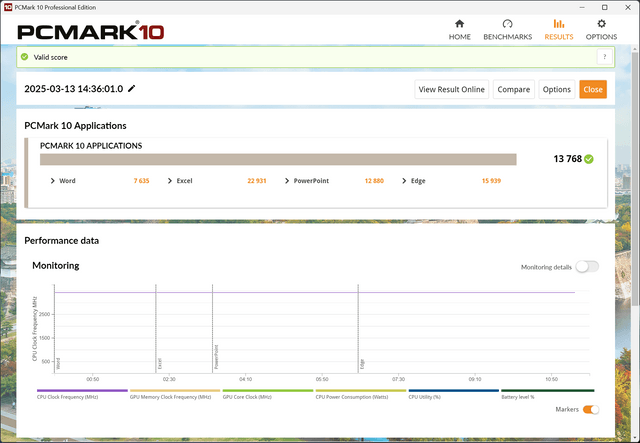Switch to the Results tab

click(x=559, y=30)
